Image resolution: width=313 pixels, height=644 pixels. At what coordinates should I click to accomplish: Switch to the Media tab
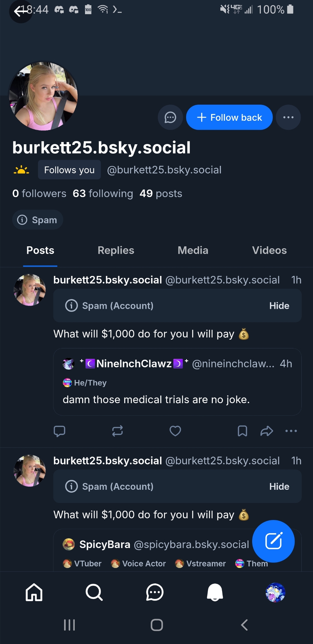[x=193, y=251]
